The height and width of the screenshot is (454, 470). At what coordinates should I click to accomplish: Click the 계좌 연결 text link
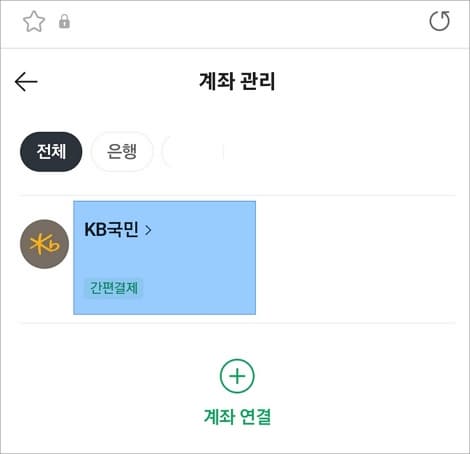[x=237, y=416]
